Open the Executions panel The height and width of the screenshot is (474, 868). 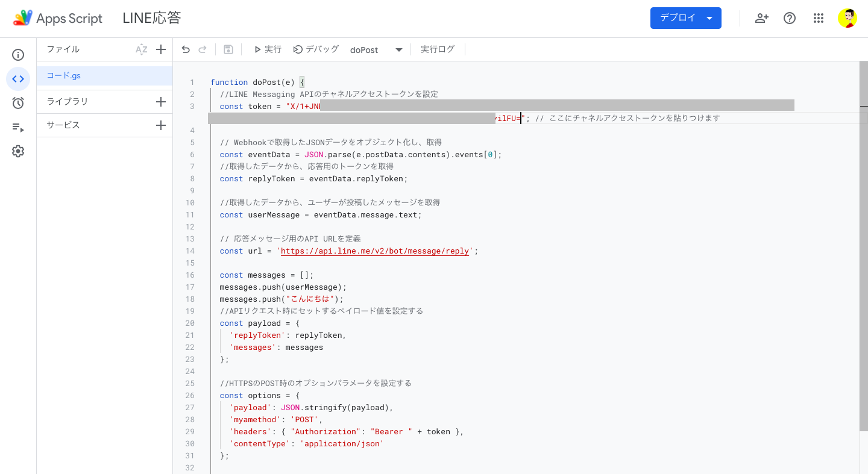click(17, 127)
